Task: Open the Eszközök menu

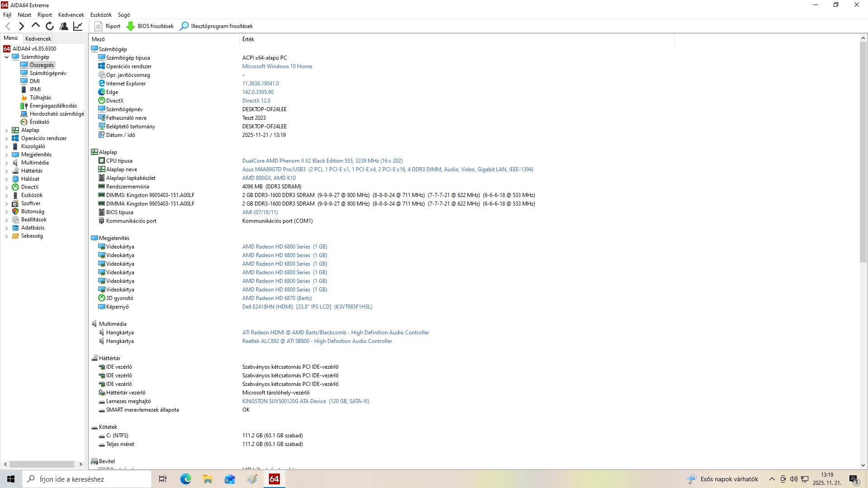Action: 100,15
